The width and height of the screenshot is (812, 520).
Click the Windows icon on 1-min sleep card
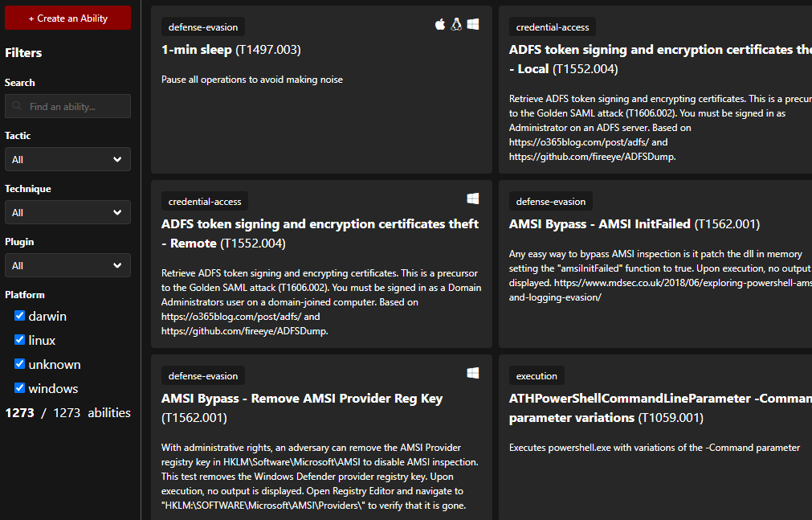point(473,24)
